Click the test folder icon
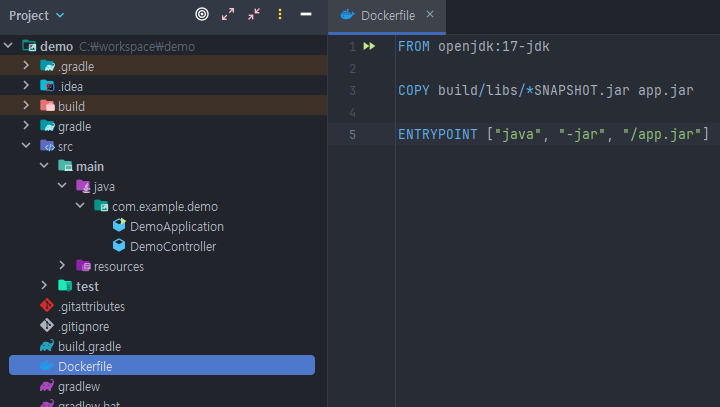The width and height of the screenshot is (720, 407). 65,285
